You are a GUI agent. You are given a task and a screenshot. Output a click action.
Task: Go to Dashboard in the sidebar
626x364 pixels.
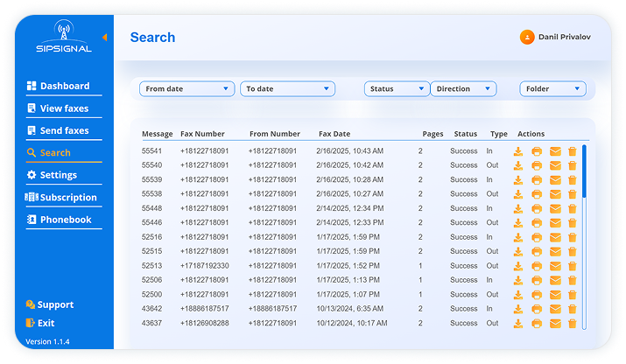pos(64,86)
